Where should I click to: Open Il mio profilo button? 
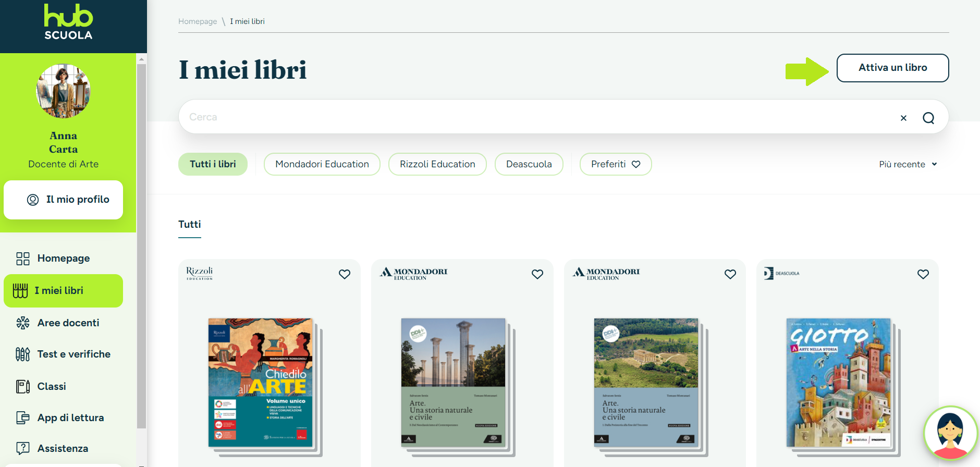[63, 200]
